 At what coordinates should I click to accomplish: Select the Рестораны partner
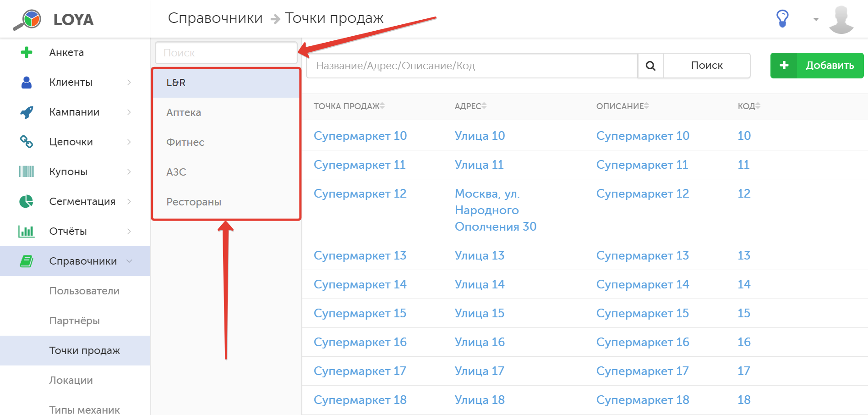click(x=226, y=202)
